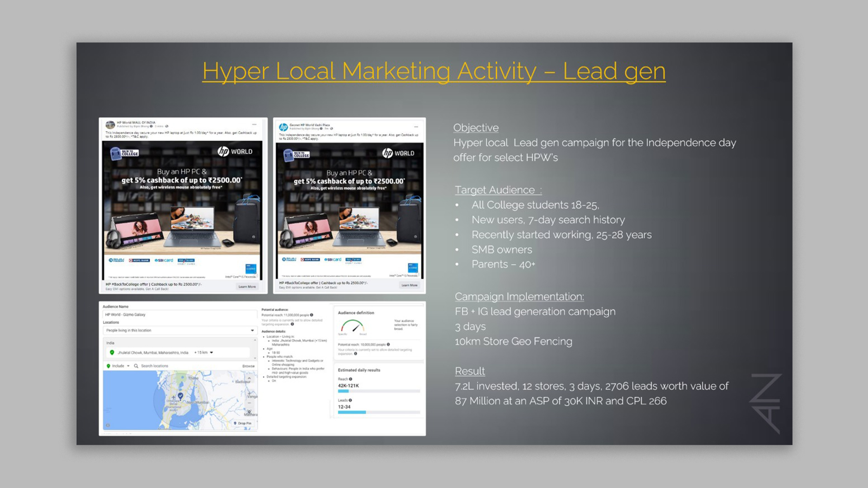Image resolution: width=868 pixels, height=488 pixels.
Task: Click the slide title Hyper Local Marketing Activity
Action: (x=434, y=71)
